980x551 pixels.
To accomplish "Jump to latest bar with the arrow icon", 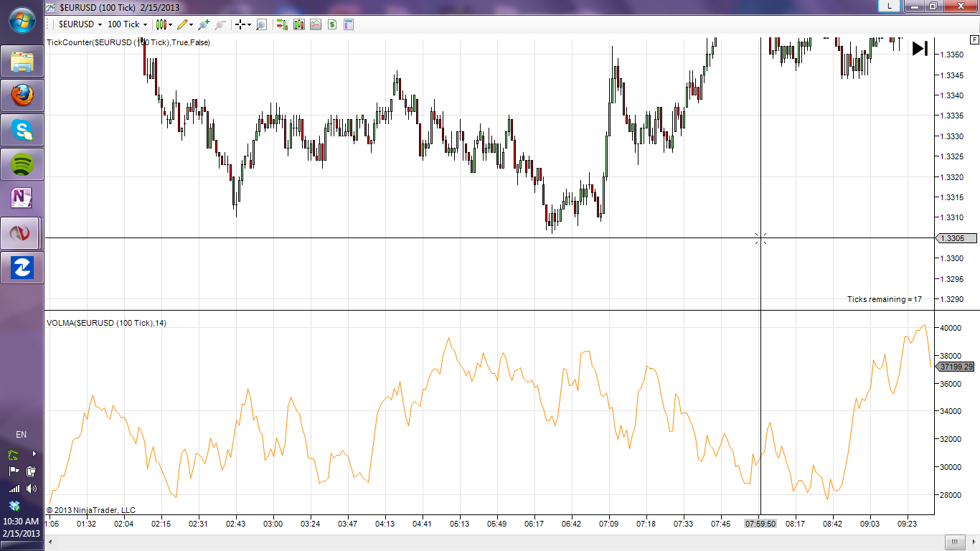I will [920, 48].
